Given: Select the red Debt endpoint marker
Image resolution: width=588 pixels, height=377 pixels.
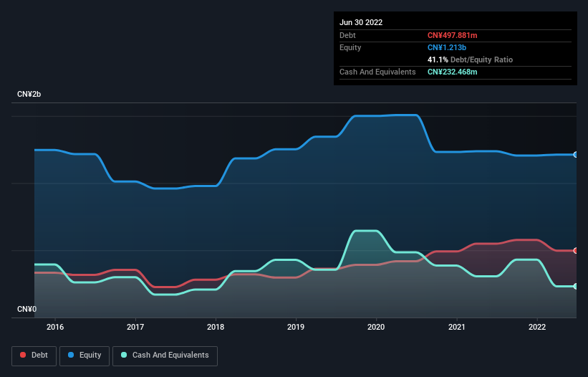Looking at the screenshot, I should point(576,251).
